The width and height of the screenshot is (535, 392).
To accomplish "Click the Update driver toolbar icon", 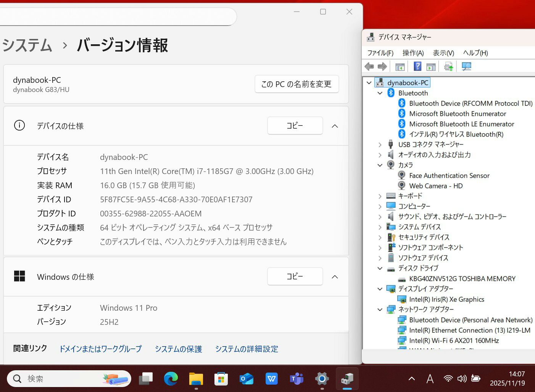I will pyautogui.click(x=448, y=66).
